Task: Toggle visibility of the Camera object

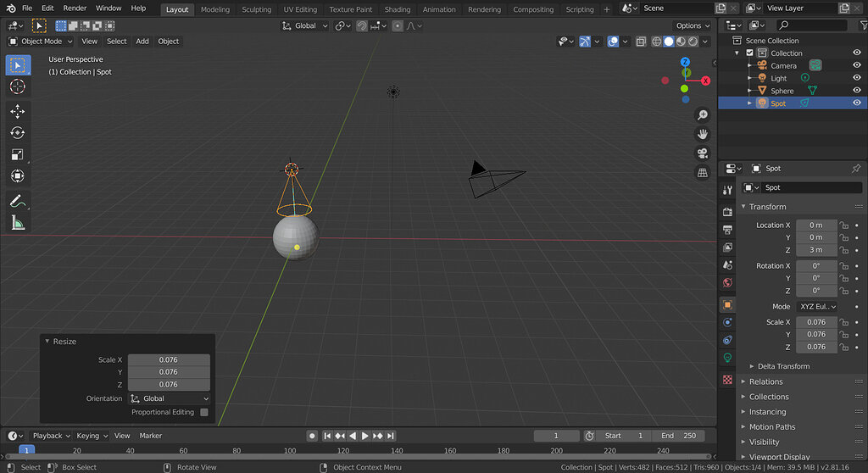Action: click(856, 65)
